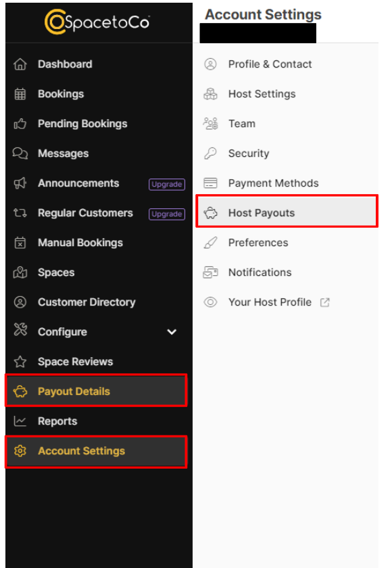
Task: Click the Payout Details piggy bank icon
Action: (x=20, y=391)
